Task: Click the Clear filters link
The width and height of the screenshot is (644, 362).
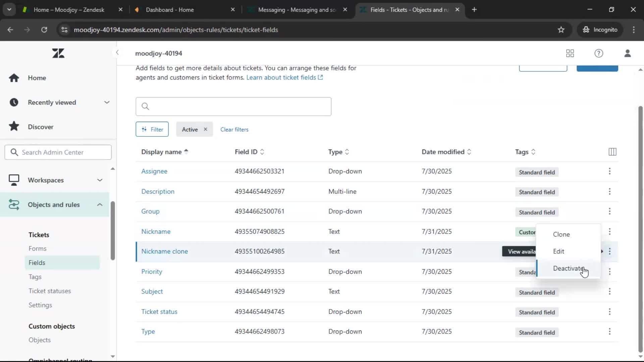Action: coord(234,129)
